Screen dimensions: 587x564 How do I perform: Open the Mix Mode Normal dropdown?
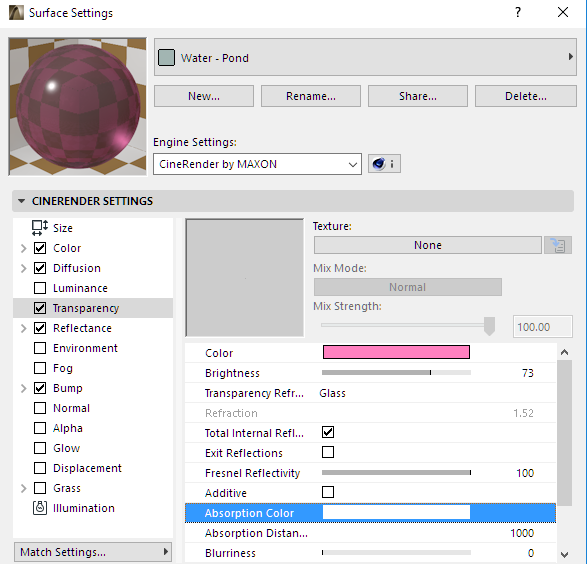408,287
